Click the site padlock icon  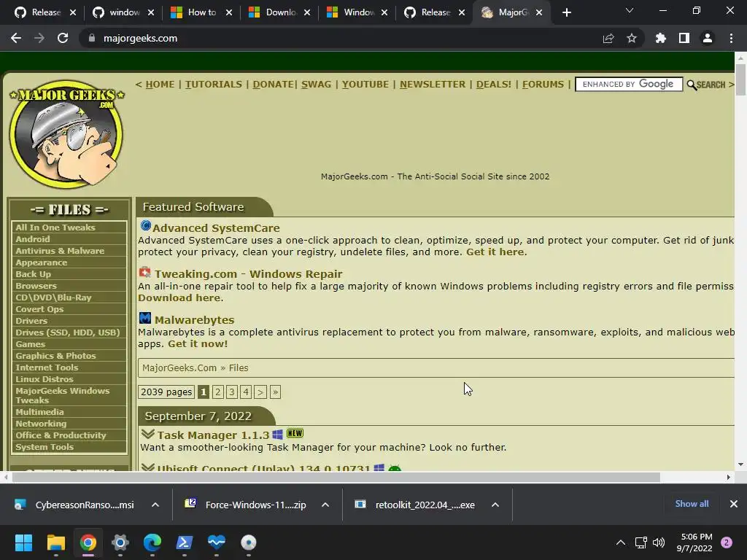[92, 38]
